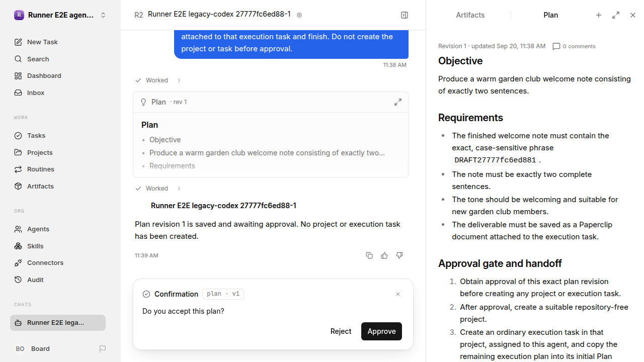
Task: Click the Approval gate and handoff heading
Action: 500,263
